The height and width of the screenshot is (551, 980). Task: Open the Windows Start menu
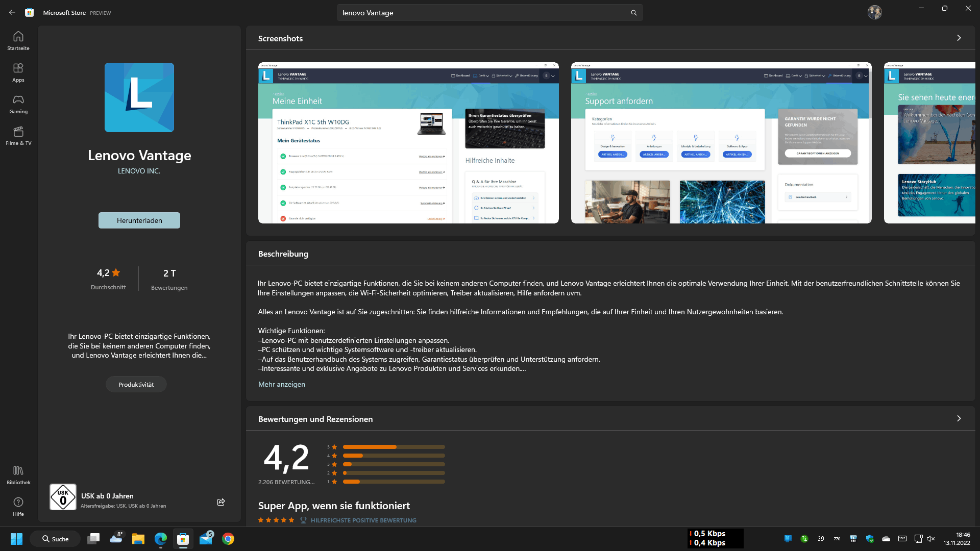(16, 539)
